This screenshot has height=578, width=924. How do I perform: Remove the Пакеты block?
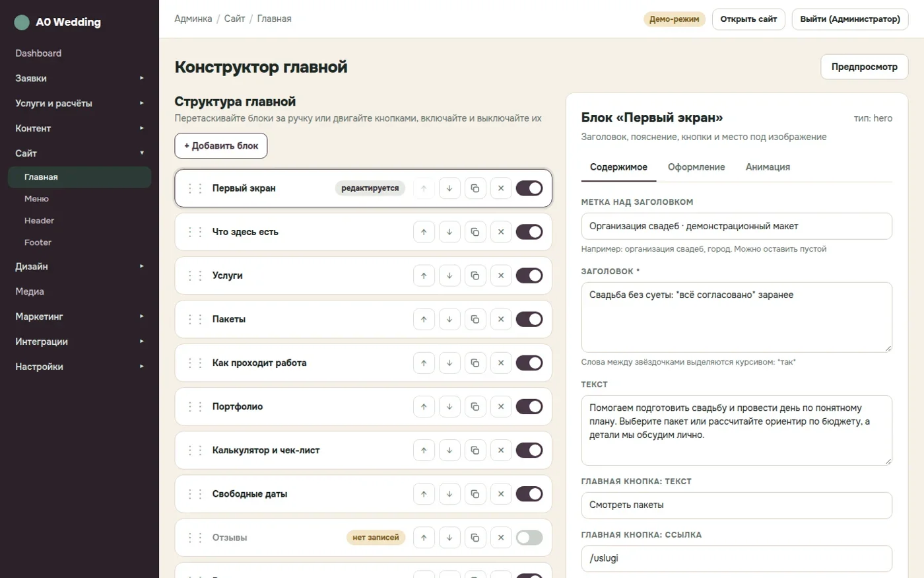(501, 319)
